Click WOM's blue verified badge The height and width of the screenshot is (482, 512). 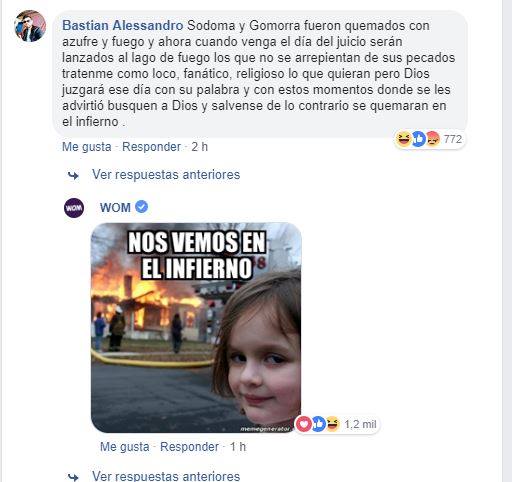142,207
